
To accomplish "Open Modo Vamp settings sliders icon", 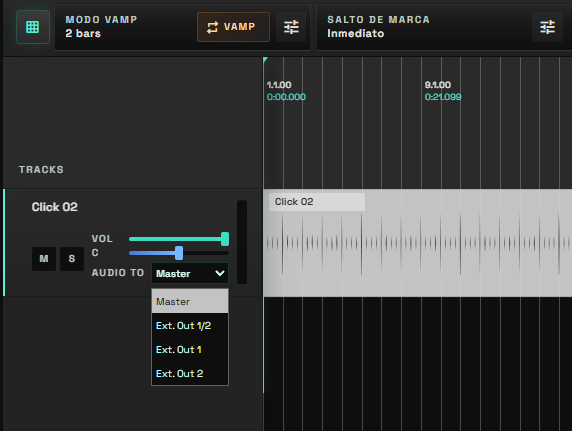I will (291, 27).
